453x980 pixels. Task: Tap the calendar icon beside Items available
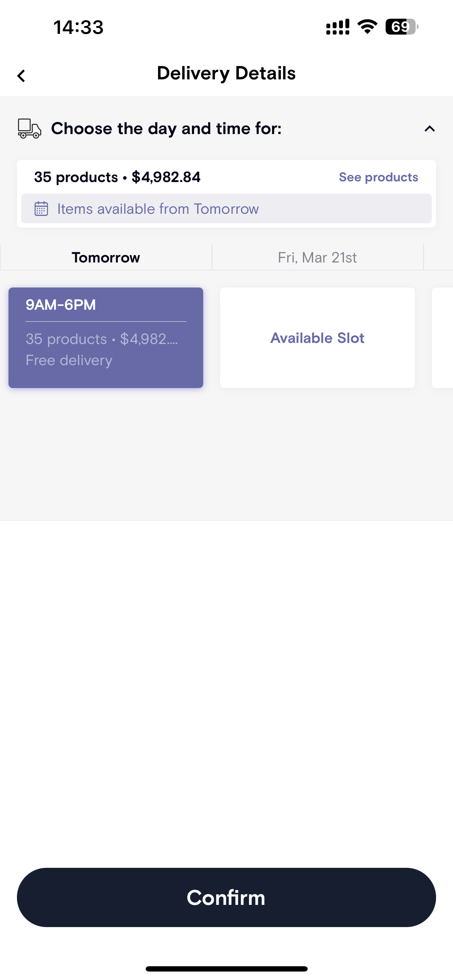click(x=41, y=209)
